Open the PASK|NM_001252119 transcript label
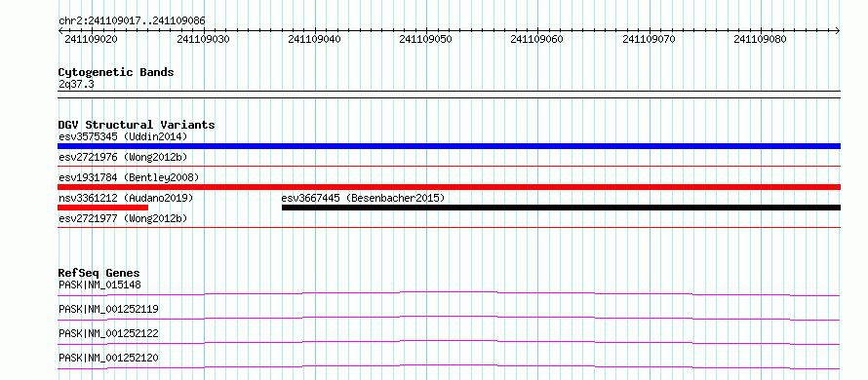 point(108,309)
